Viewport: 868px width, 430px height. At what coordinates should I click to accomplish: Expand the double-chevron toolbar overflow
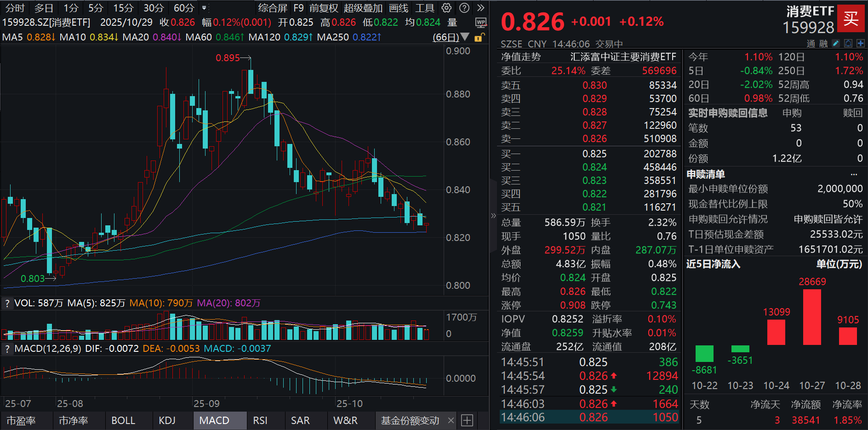click(481, 8)
